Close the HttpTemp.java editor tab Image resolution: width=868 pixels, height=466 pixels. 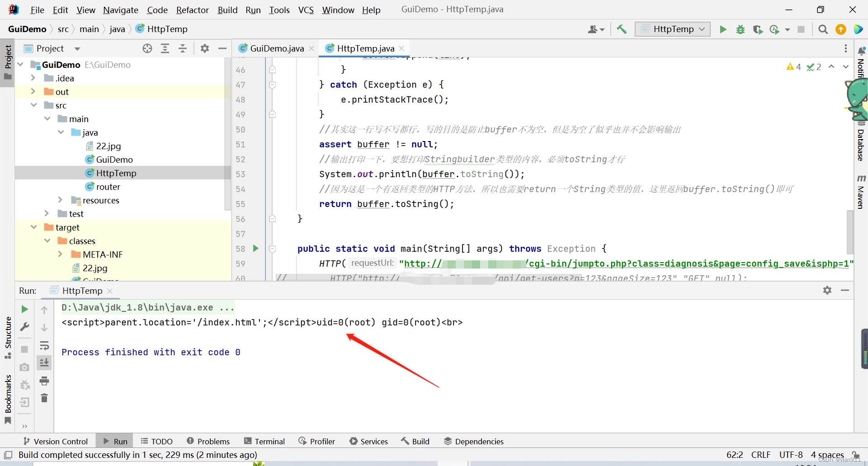coord(401,48)
